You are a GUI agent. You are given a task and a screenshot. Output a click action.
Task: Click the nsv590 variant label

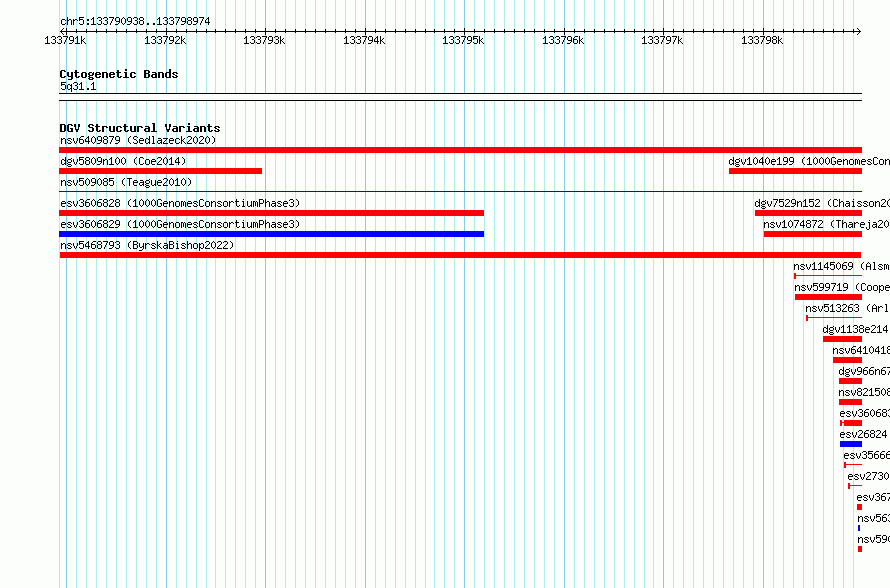(874, 539)
